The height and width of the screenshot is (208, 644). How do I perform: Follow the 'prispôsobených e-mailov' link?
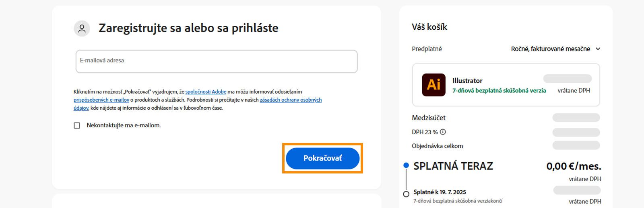101,100
